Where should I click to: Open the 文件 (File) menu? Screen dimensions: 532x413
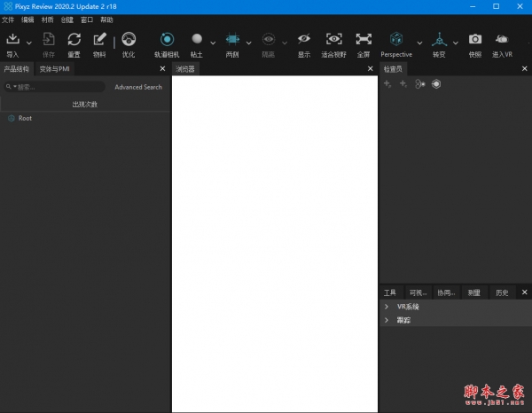8,19
